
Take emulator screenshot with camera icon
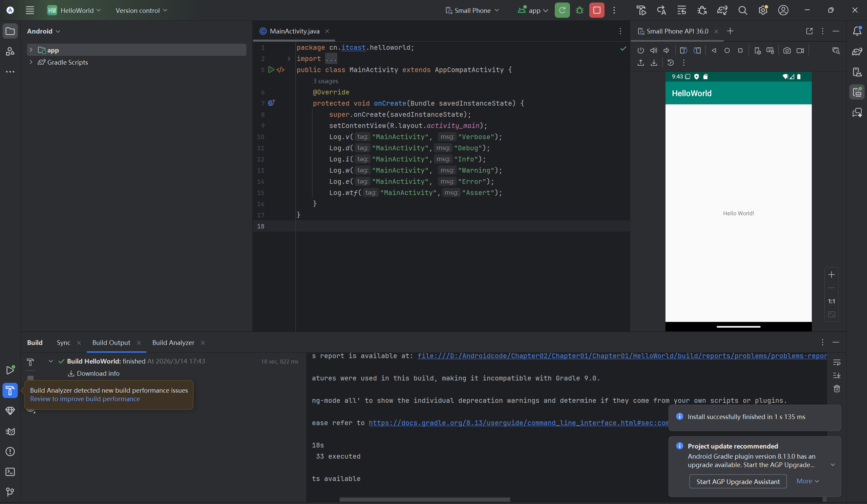coord(787,50)
